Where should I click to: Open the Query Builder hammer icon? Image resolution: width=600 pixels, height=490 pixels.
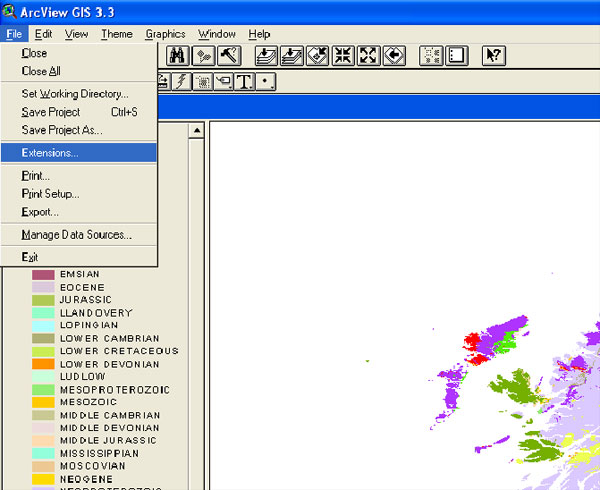coord(229,56)
